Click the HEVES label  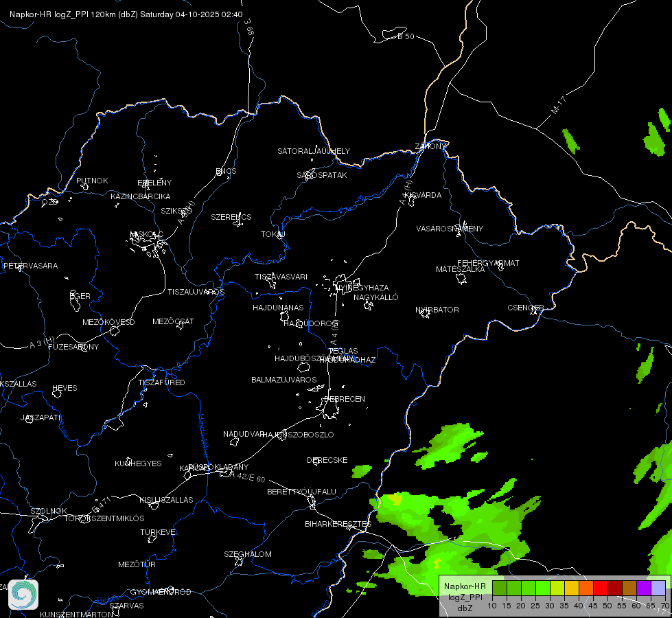tap(65, 388)
